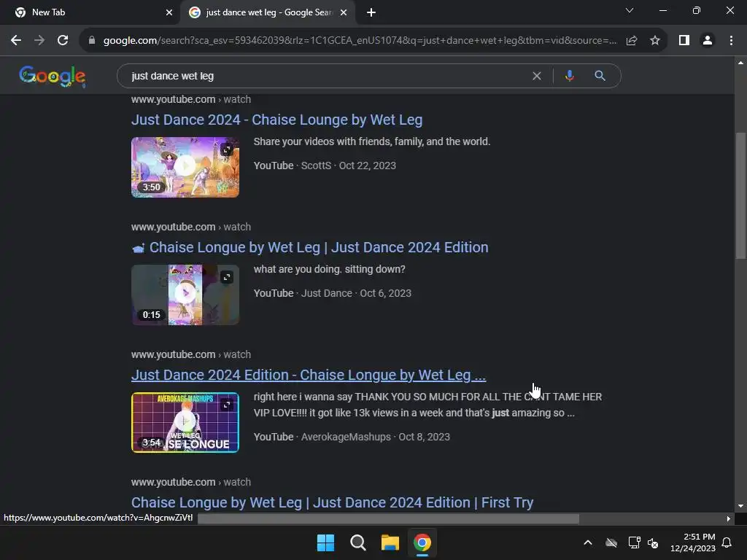Click the muted volume tray icon
The image size is (747, 560).
pos(653,542)
